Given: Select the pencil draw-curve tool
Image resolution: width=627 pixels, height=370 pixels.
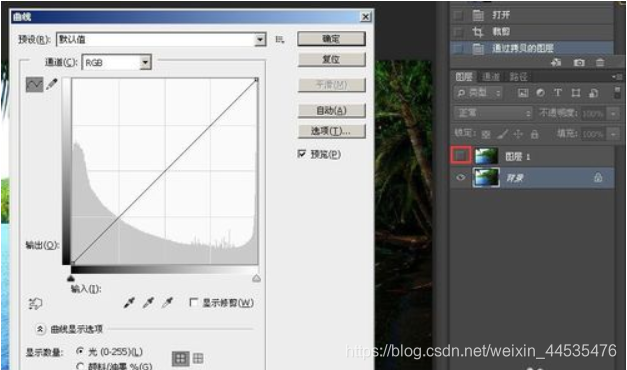Looking at the screenshot, I should [52, 84].
